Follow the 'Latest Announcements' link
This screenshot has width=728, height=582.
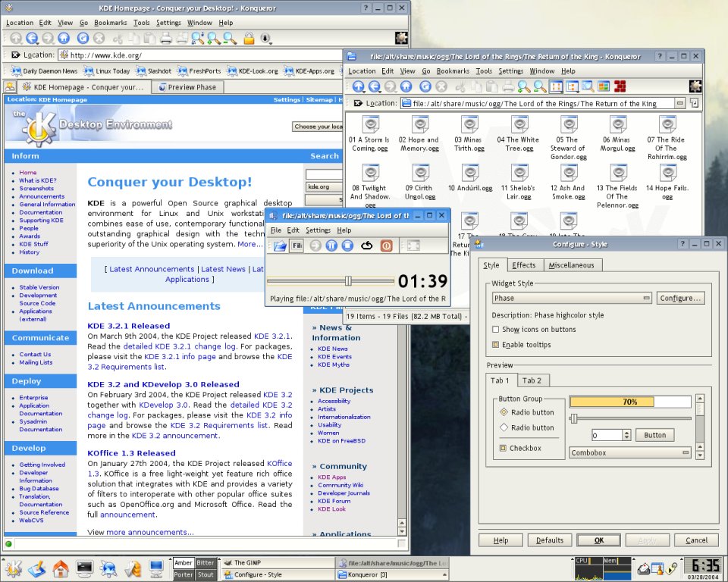pos(152,269)
